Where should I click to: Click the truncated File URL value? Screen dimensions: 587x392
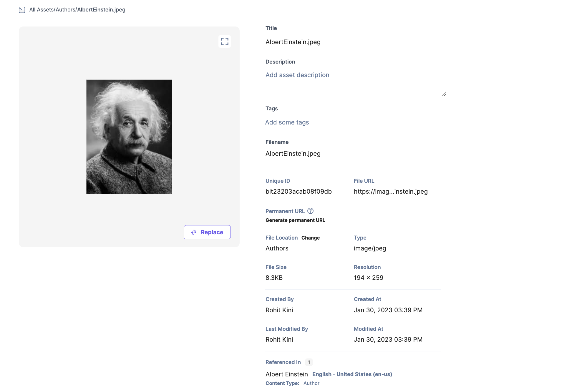pos(390,192)
